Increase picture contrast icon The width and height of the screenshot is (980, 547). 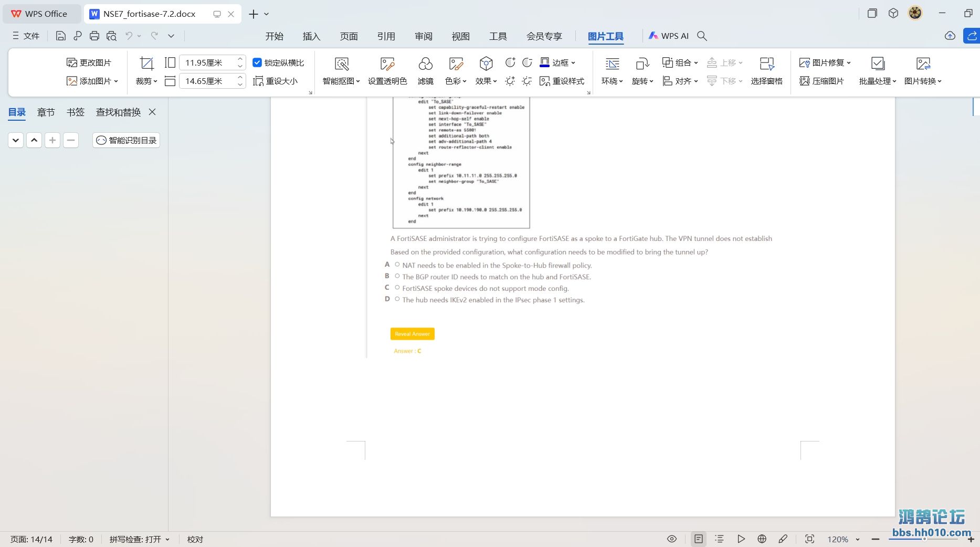510,62
